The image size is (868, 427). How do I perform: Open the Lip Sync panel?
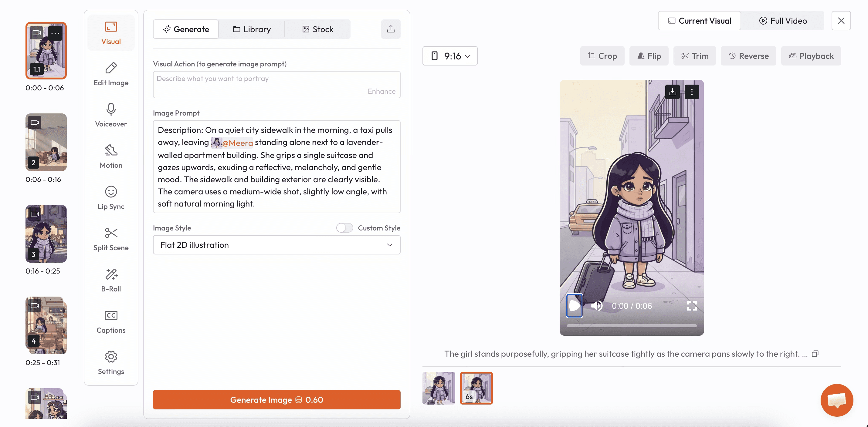click(x=111, y=198)
